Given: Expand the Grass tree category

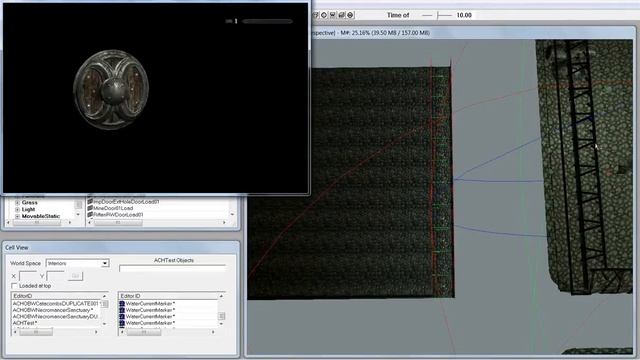Looking at the screenshot, I should point(17,203).
